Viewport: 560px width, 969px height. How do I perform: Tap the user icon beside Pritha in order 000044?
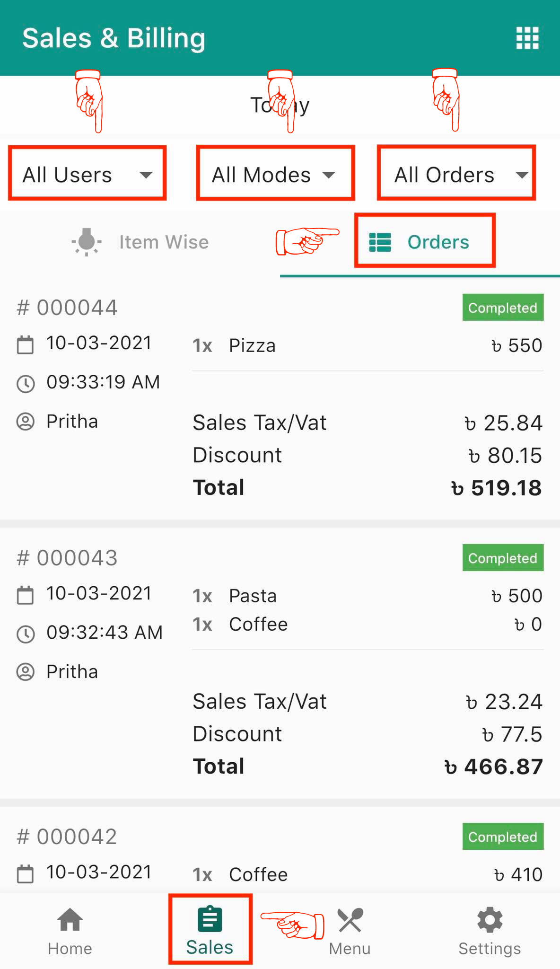26,421
